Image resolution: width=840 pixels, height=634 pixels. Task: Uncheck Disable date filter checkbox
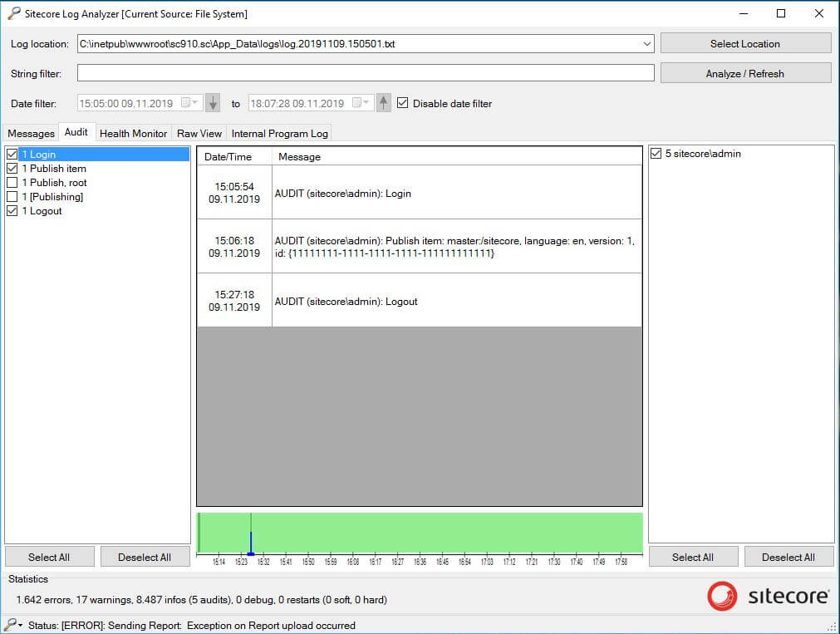(x=403, y=103)
